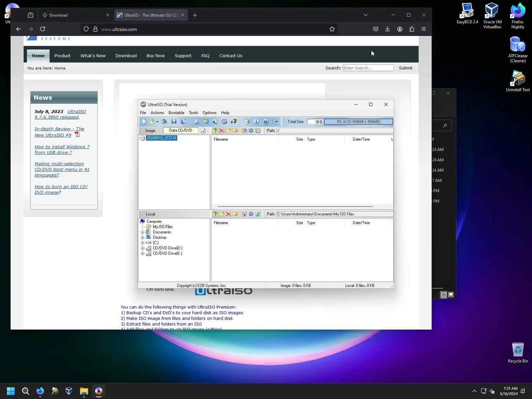
Task: Open the image type Data CD/DVD selector
Action: coord(181,131)
